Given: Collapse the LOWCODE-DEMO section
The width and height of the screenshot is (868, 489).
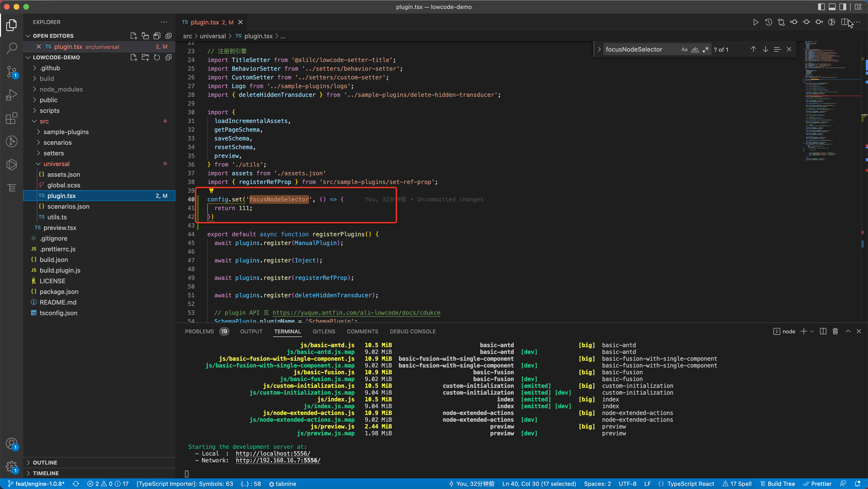Looking at the screenshot, I should tap(28, 58).
